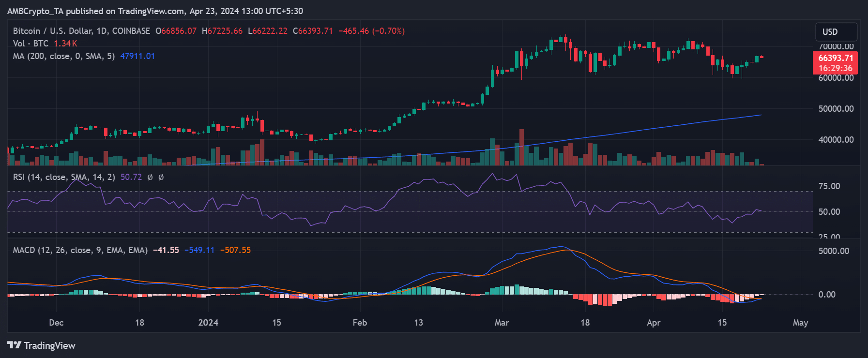Screen dimensions: 868x358
Task: Click the Apr label on time axis
Action: (x=654, y=323)
